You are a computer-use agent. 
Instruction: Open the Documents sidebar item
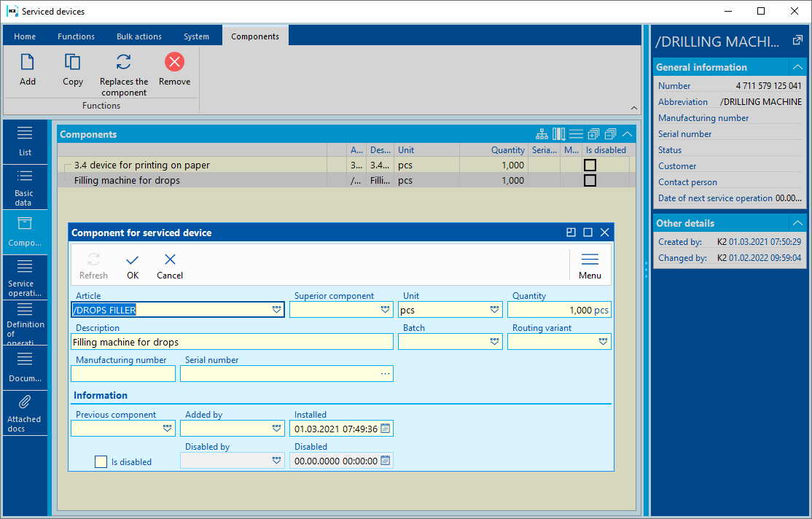25,368
